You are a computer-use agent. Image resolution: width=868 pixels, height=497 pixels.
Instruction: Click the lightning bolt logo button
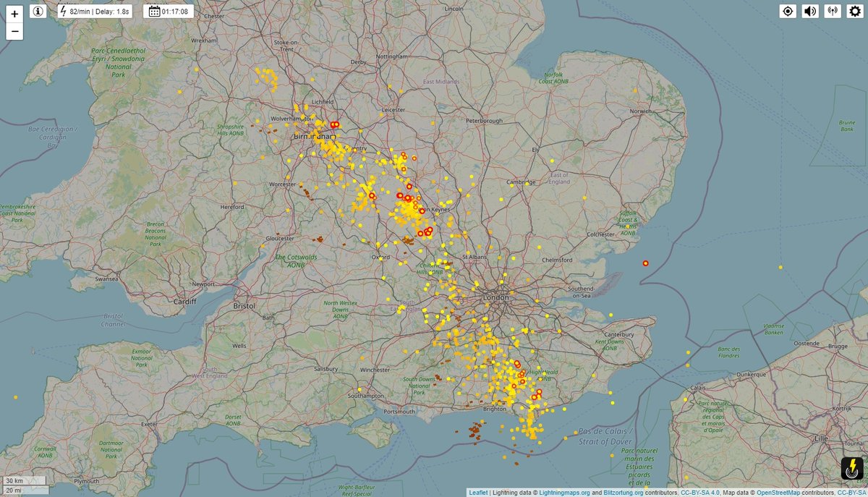pyautogui.click(x=852, y=468)
